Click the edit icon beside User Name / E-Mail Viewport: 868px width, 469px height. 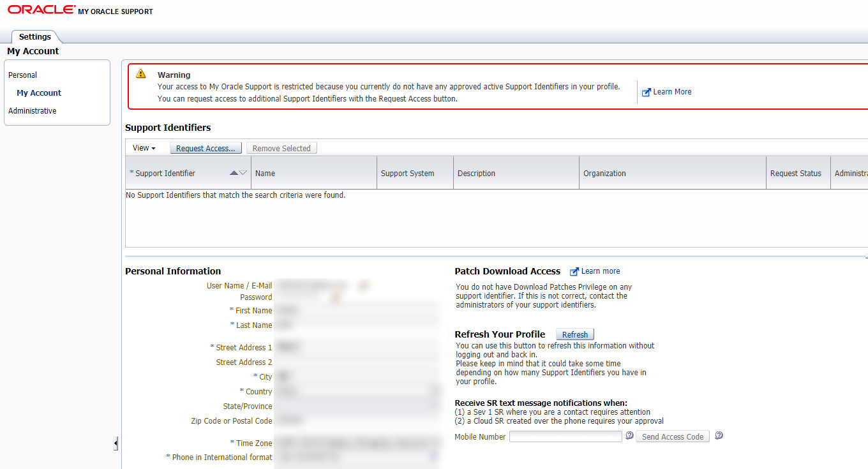pyautogui.click(x=364, y=285)
